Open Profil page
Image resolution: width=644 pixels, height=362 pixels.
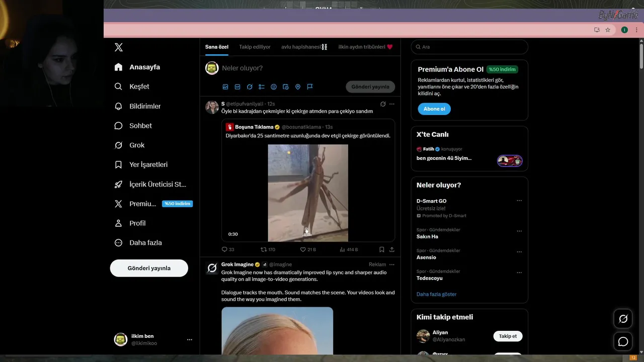[x=130, y=223]
